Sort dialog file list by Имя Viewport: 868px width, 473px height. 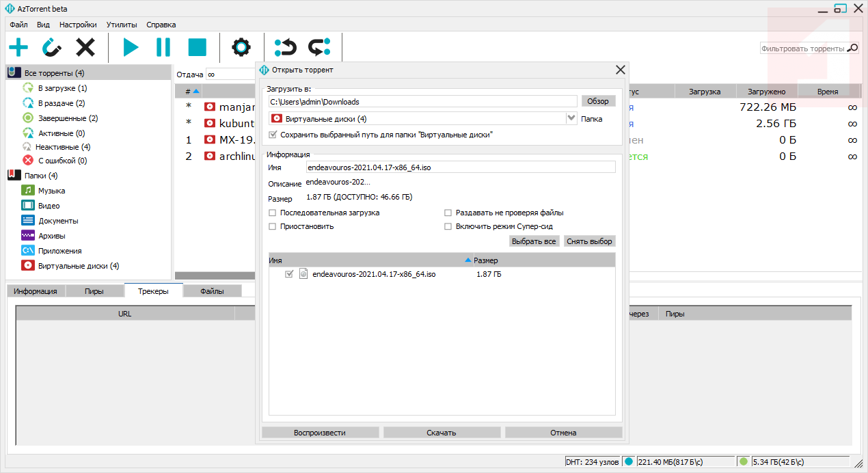pyautogui.click(x=370, y=260)
